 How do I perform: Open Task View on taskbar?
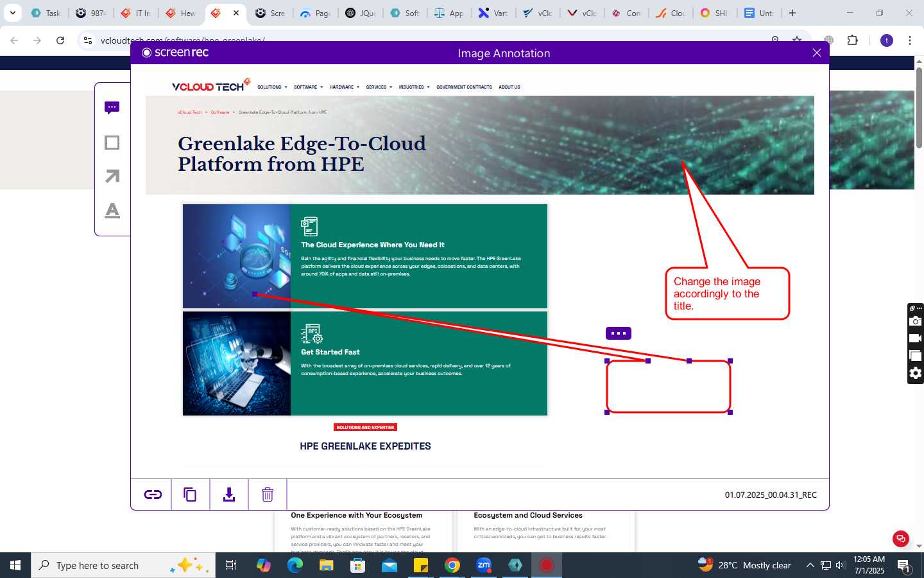point(231,565)
